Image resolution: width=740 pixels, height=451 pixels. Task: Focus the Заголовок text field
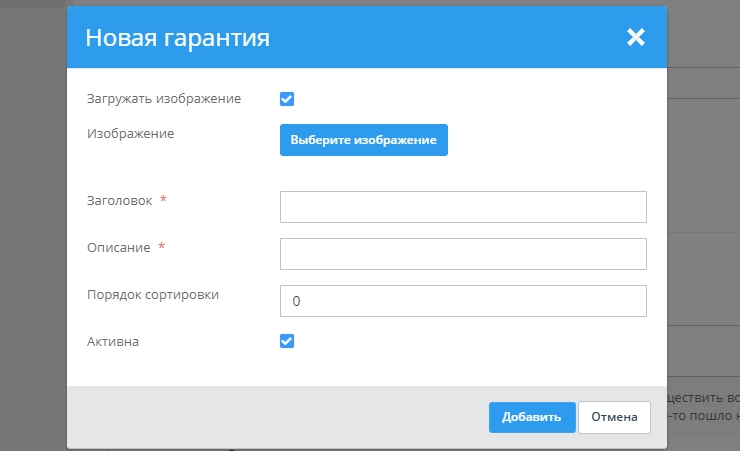click(x=463, y=207)
